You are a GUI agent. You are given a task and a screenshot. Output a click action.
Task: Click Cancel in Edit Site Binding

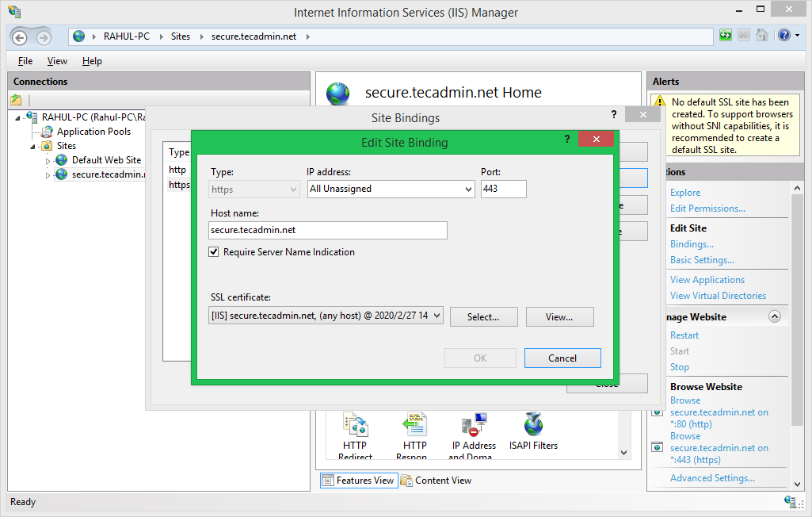click(x=562, y=358)
